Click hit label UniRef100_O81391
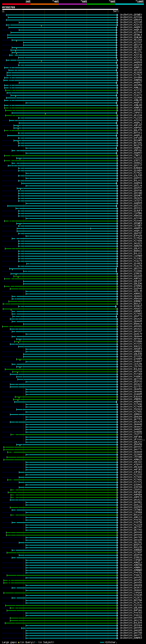146x644 pixels. 131,543
